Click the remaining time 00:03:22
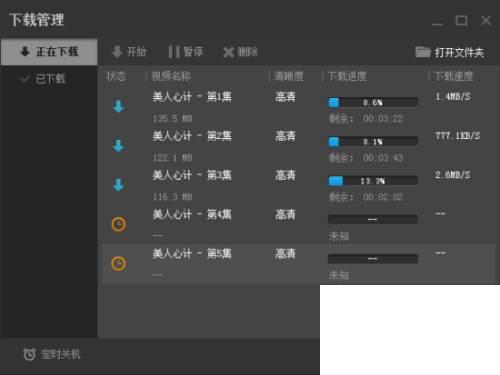Image resolution: width=500 pixels, height=375 pixels. click(x=383, y=119)
